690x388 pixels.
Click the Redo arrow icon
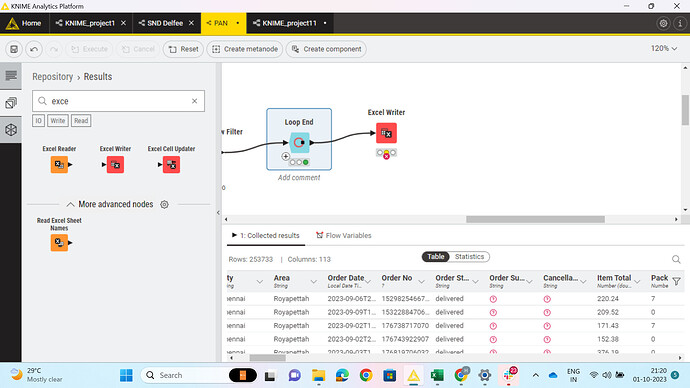(54, 49)
